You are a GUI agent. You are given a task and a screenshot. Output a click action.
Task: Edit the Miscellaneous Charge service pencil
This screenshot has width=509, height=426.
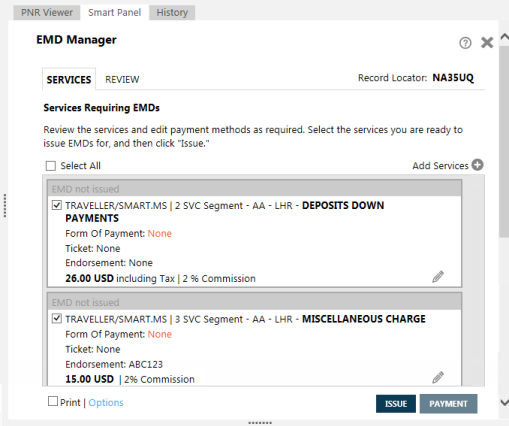(438, 377)
